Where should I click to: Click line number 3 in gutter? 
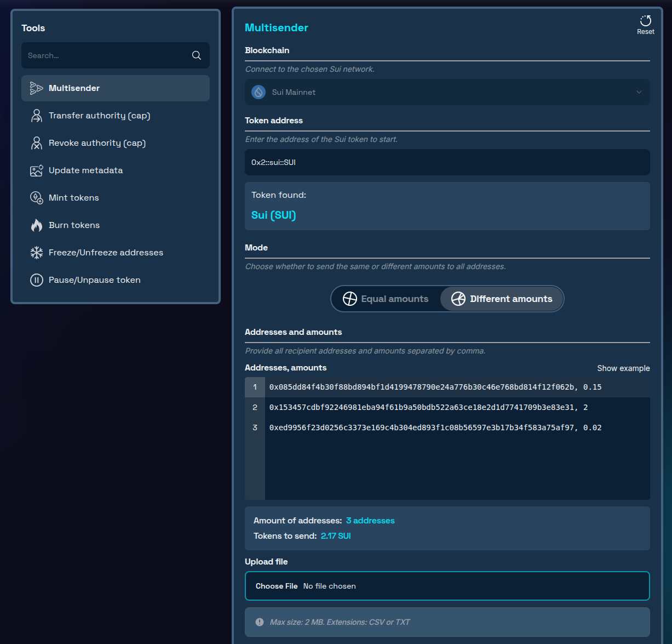tap(255, 428)
